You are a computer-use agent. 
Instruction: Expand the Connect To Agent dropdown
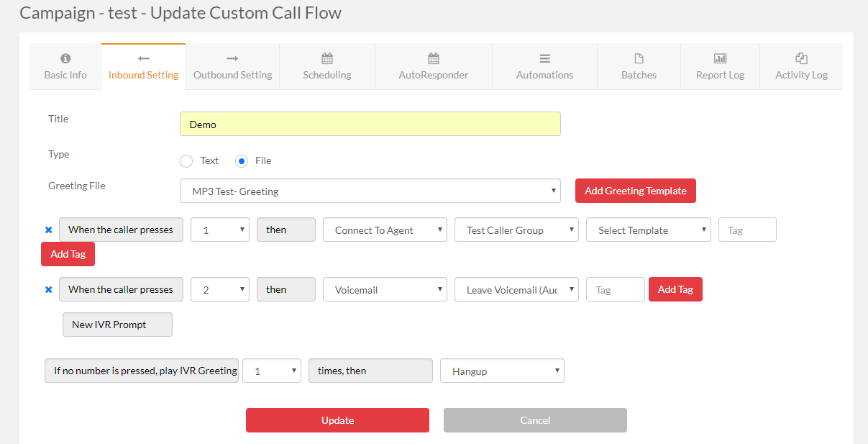(x=385, y=230)
